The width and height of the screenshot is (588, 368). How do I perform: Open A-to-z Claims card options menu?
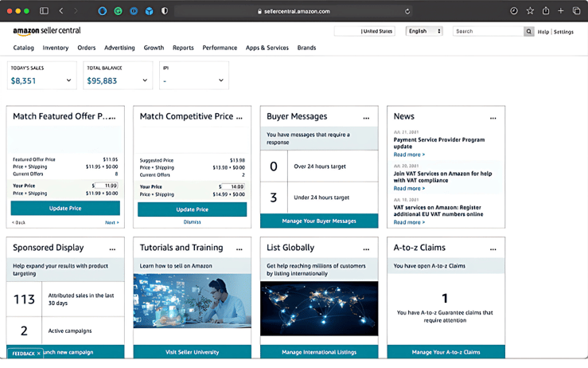pos(493,249)
